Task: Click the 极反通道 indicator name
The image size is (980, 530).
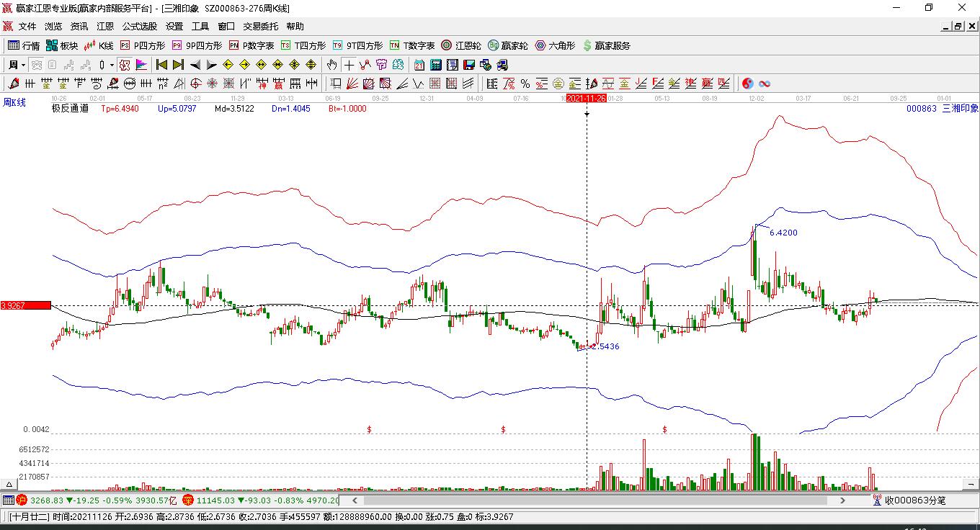Action: coord(70,109)
